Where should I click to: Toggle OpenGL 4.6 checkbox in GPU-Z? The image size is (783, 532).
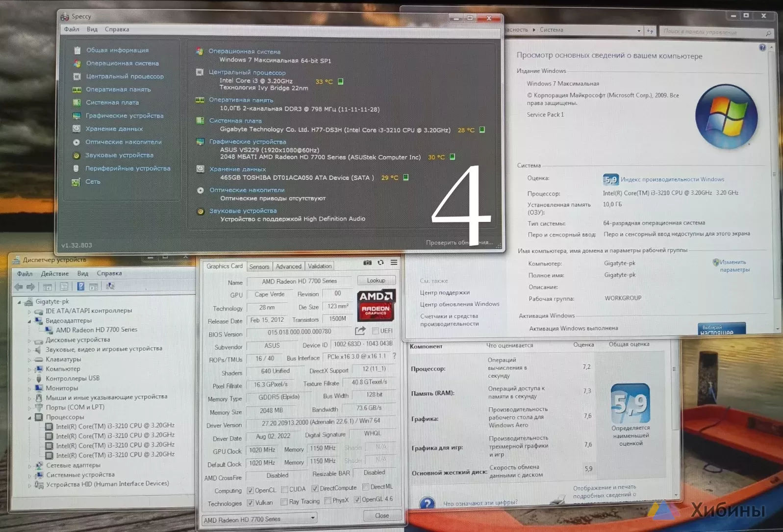pos(357,500)
